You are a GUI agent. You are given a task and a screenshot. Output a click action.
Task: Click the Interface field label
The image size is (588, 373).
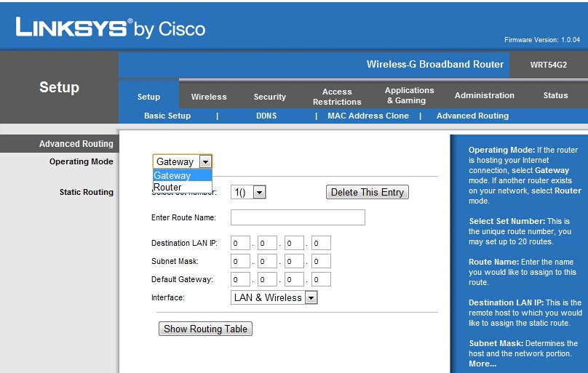point(168,297)
